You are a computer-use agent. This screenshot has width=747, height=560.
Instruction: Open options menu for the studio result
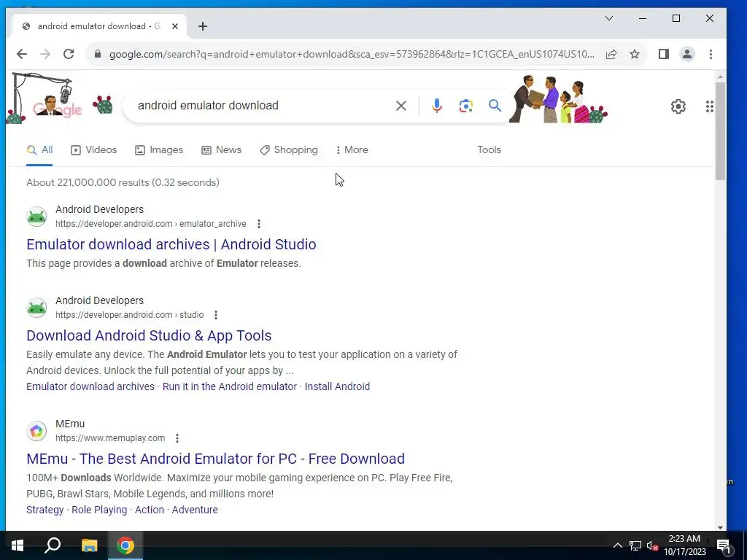tap(216, 315)
